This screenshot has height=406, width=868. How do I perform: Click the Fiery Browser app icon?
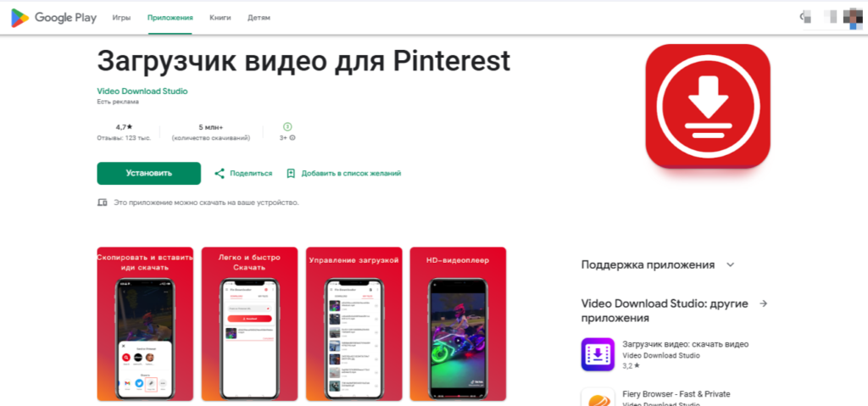click(598, 398)
